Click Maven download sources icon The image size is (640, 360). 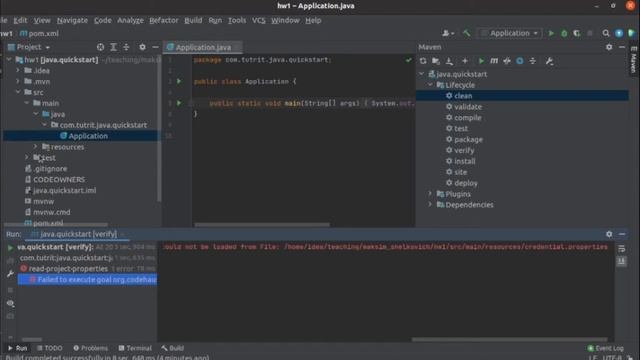tap(449, 61)
